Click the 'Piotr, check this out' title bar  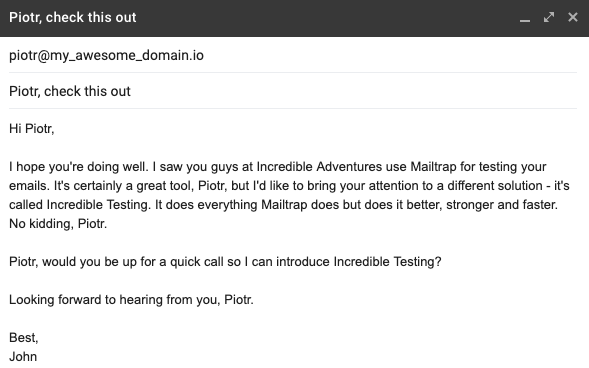click(72, 17)
